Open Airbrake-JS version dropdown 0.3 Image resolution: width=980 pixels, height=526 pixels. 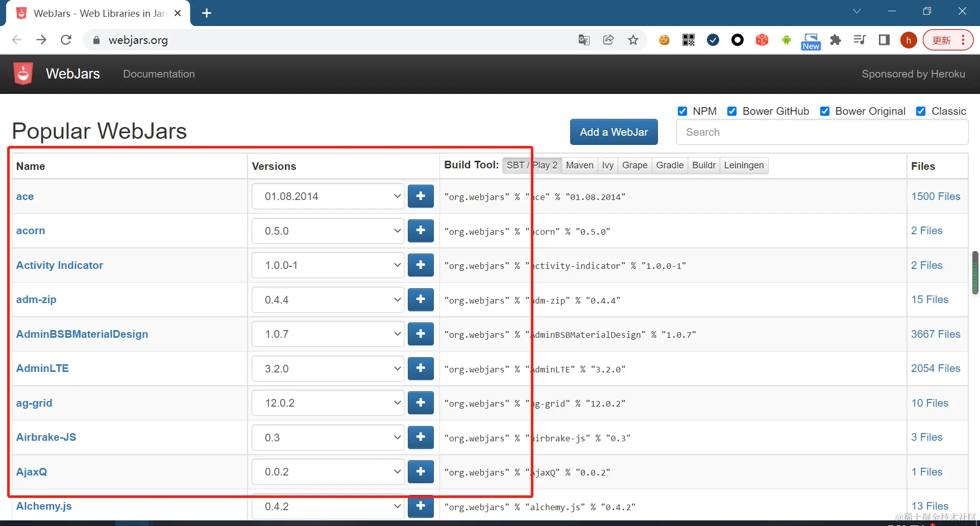tap(328, 437)
